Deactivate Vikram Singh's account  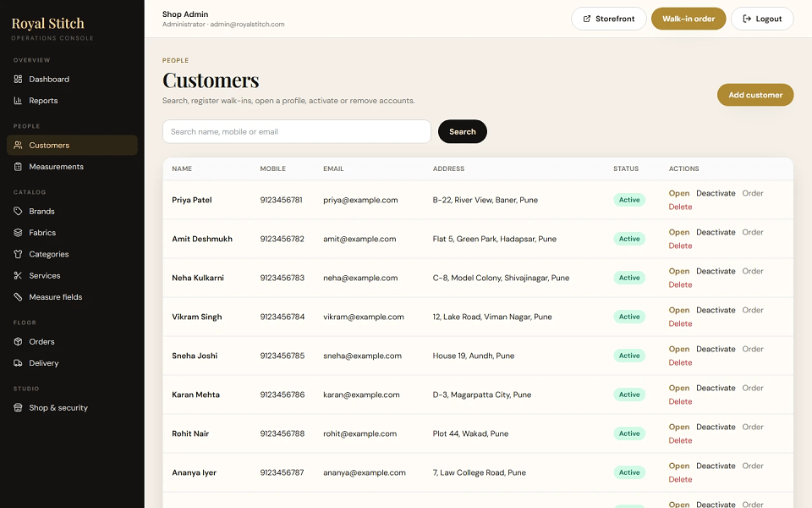pyautogui.click(x=716, y=310)
